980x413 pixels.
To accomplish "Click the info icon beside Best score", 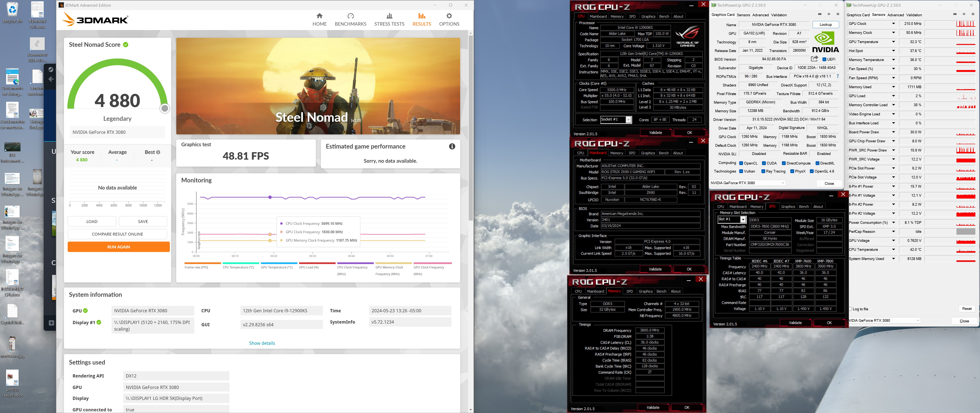I will (158, 152).
